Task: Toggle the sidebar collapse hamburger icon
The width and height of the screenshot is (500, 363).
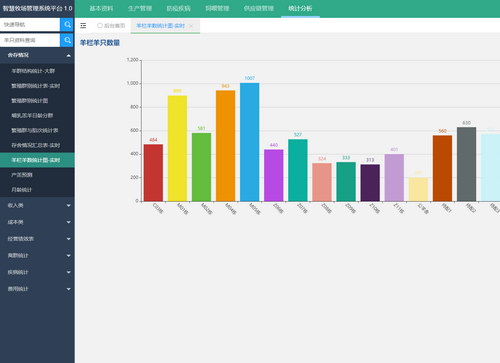Action: pos(83,26)
